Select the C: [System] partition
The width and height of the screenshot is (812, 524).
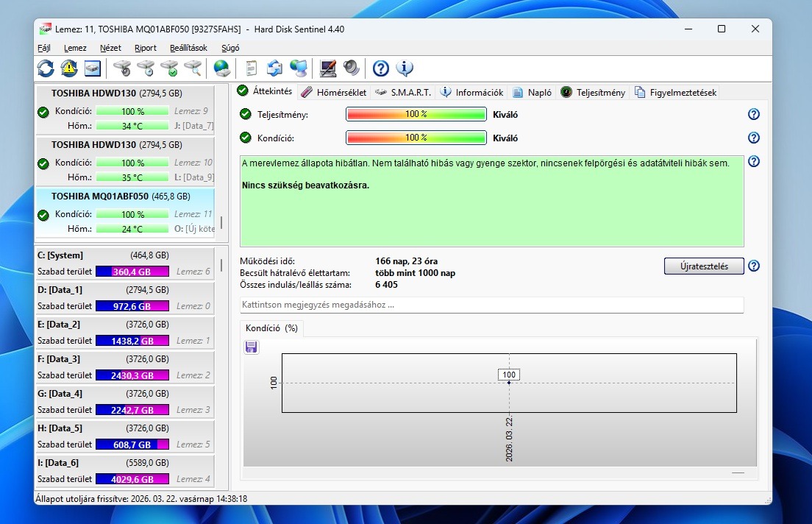(x=125, y=263)
